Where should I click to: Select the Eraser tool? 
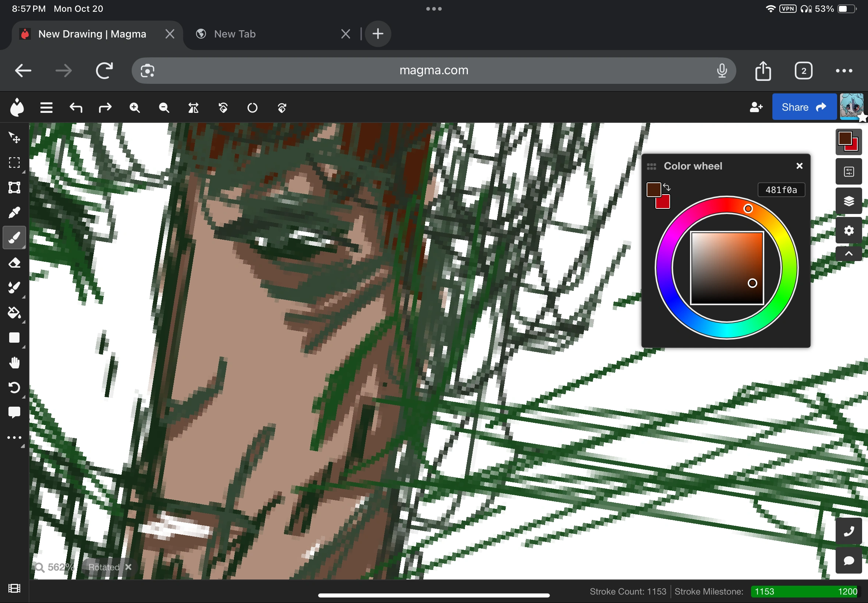point(14,263)
